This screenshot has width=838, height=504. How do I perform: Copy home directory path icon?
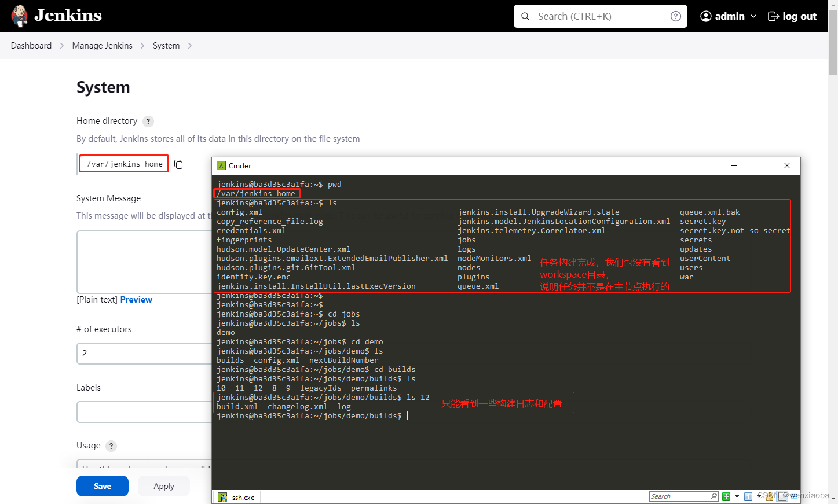(x=178, y=164)
